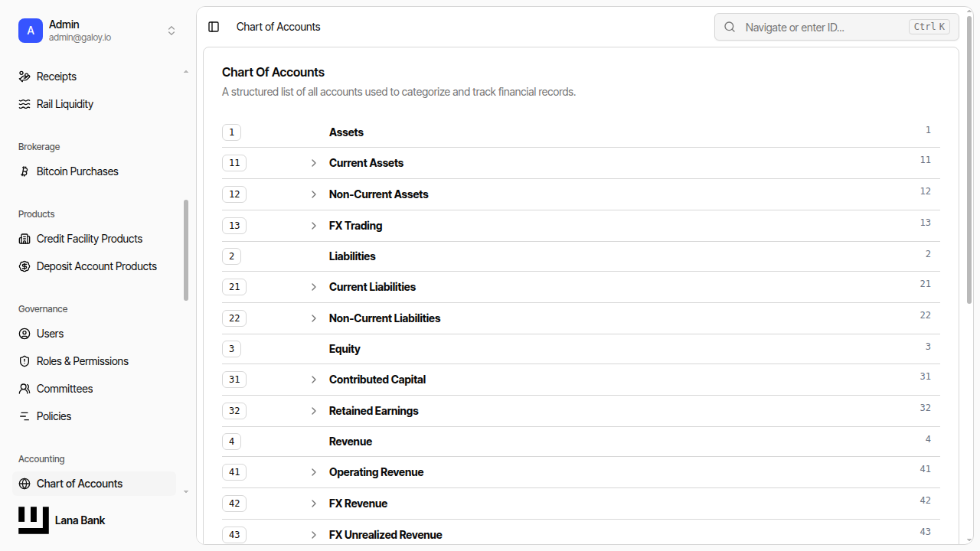Click the Credit Facility Products icon
The height and width of the screenshot is (551, 980).
[x=24, y=239]
